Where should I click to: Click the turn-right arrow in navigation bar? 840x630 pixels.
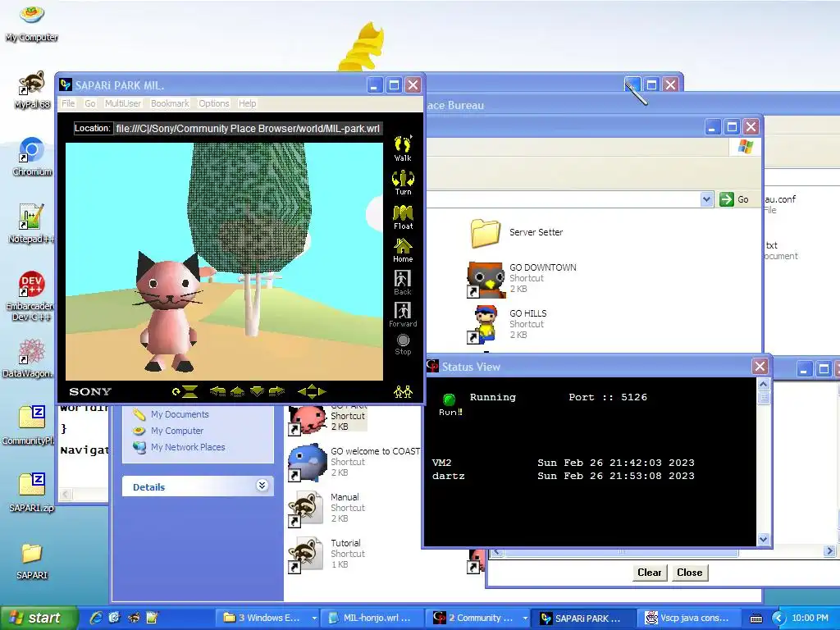[276, 391]
